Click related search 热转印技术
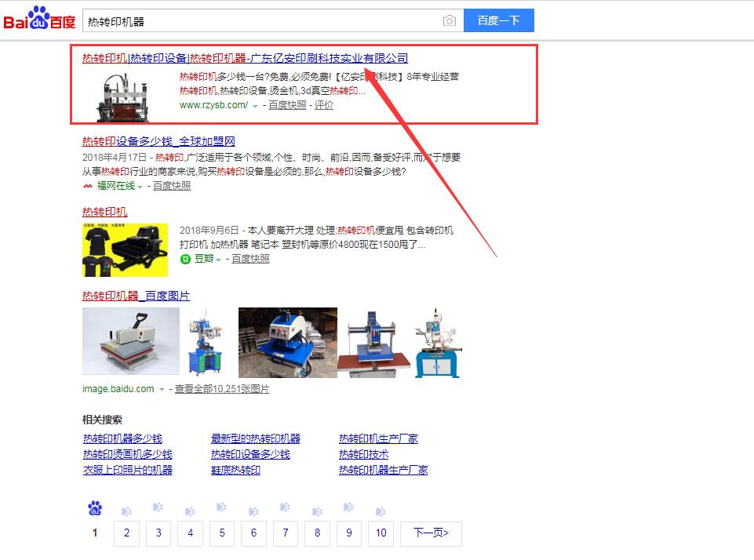This screenshot has height=560, width=754. point(363,454)
